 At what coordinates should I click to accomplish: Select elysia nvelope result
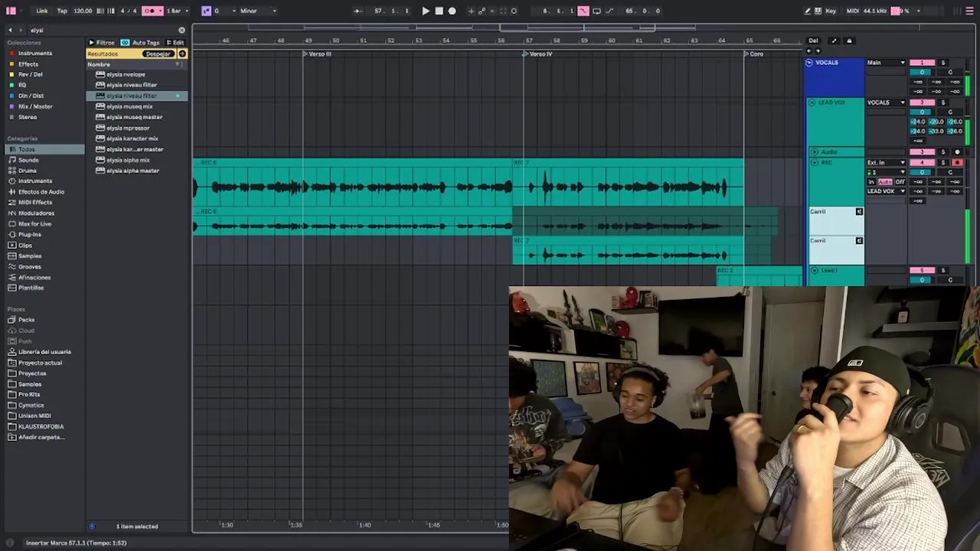126,74
